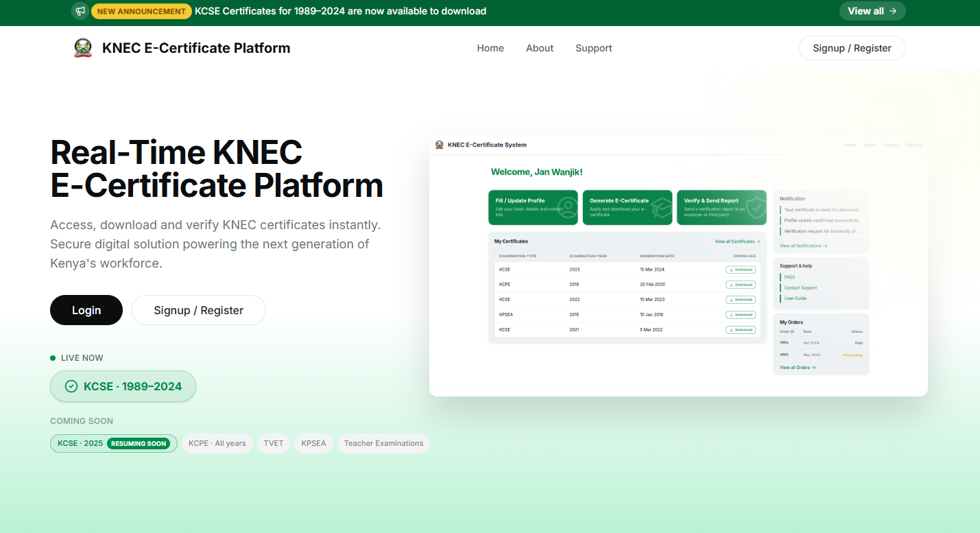Click the EXAMINATION YEAR column header

(x=588, y=256)
